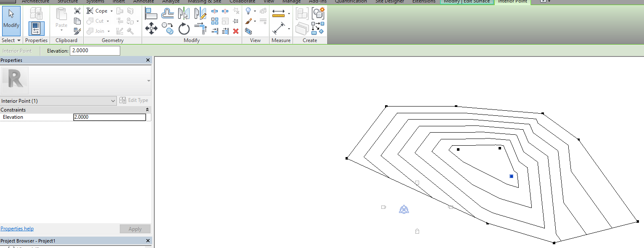Open the Interior Point type selector dropdown
Image resolution: width=644 pixels, height=248 pixels.
112,101
